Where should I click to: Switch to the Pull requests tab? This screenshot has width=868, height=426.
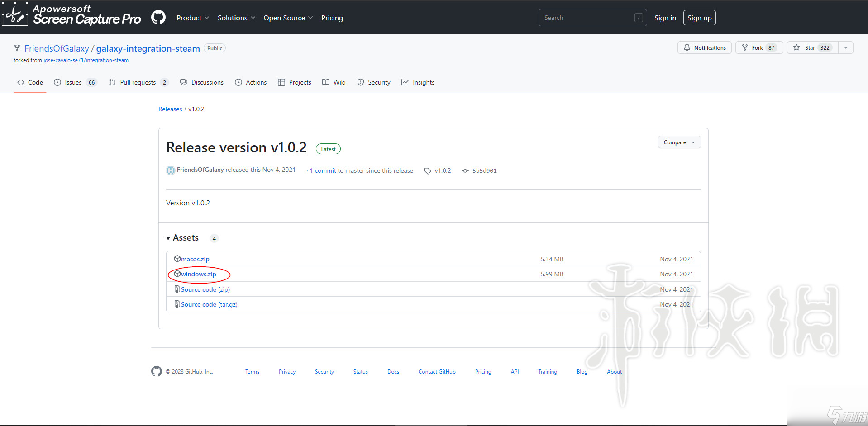click(138, 82)
